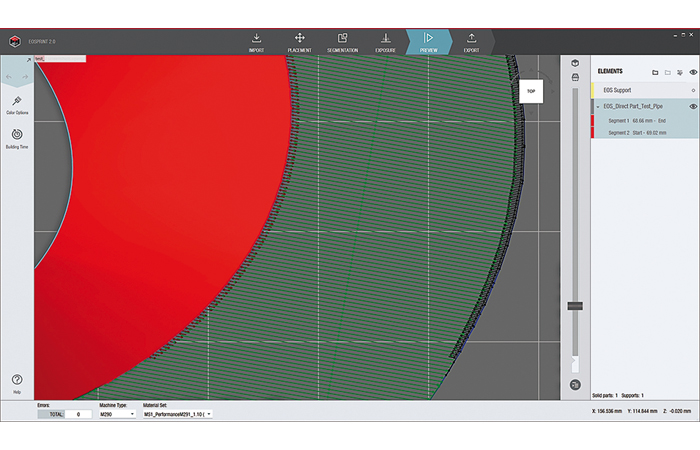Click the pop-out arrow icon at top left
700x450 pixels.
click(29, 60)
